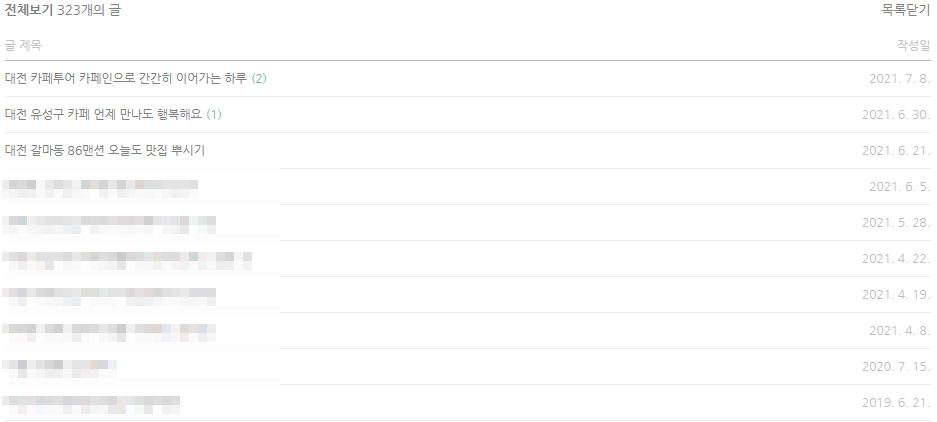Open the blurred post dated 2021. 4. 8.
937x422 pixels.
pos(109,331)
